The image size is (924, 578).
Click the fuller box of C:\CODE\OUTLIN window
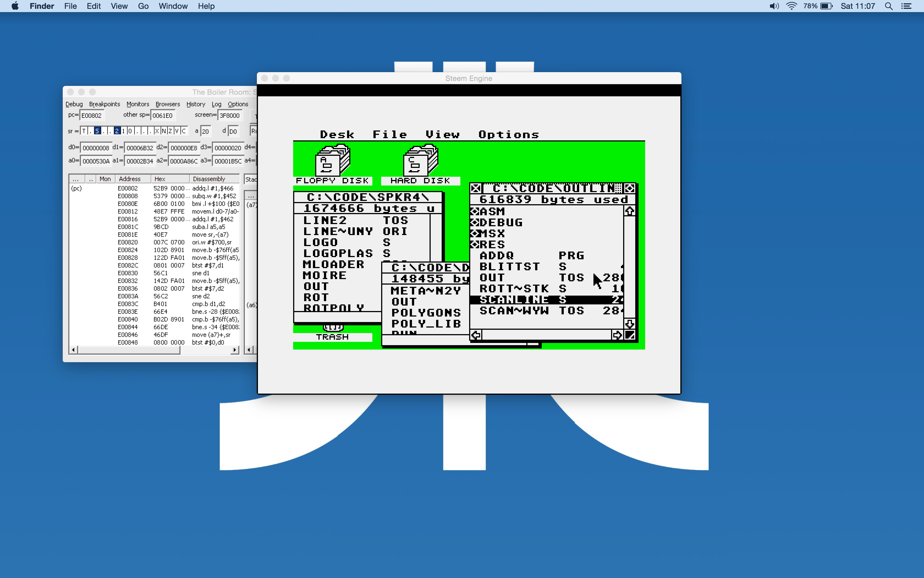coord(630,188)
